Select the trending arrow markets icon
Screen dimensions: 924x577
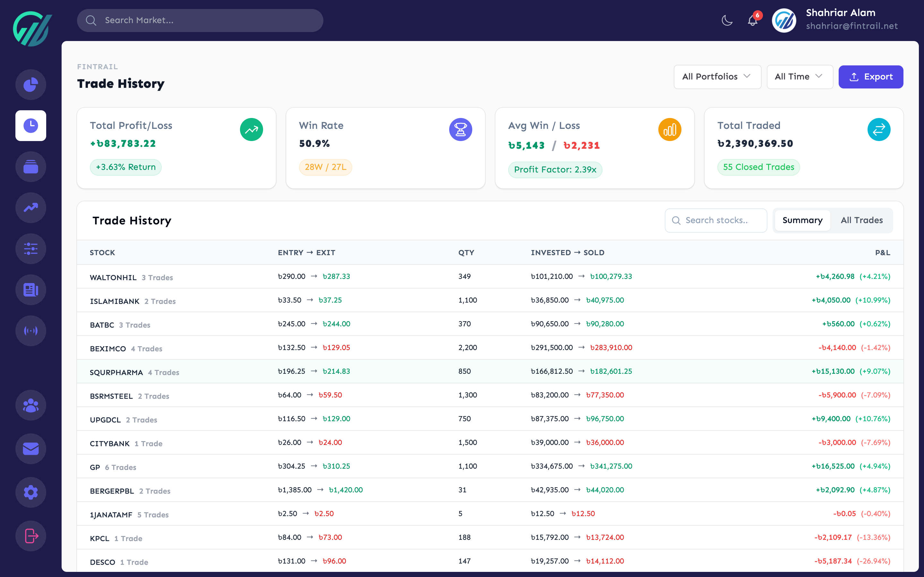(30, 208)
